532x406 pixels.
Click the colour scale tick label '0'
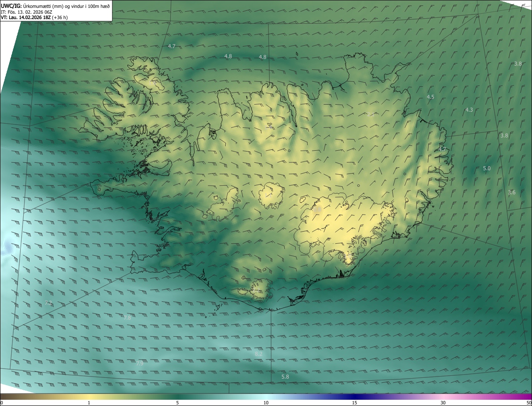coord(2,403)
